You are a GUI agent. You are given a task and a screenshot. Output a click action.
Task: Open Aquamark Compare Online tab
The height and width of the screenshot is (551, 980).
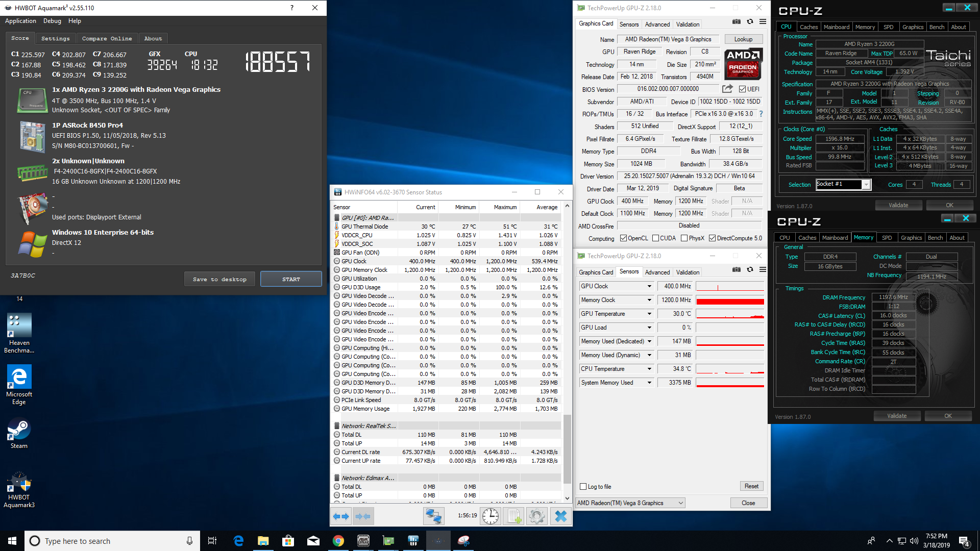click(x=107, y=38)
